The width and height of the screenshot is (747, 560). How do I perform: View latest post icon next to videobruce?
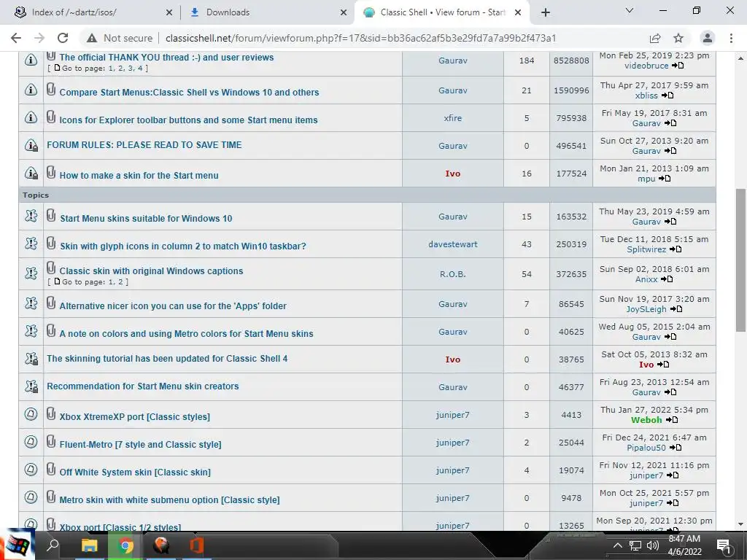coord(678,65)
